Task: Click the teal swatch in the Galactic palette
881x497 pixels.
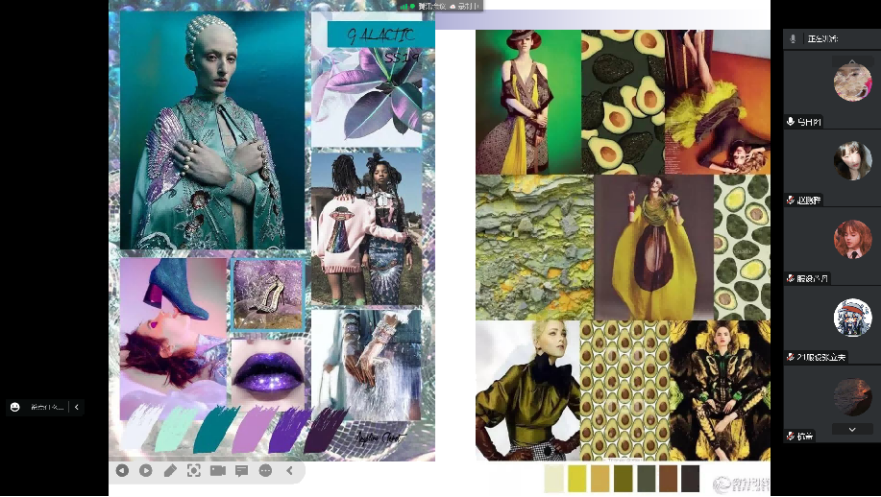Action: click(x=216, y=429)
